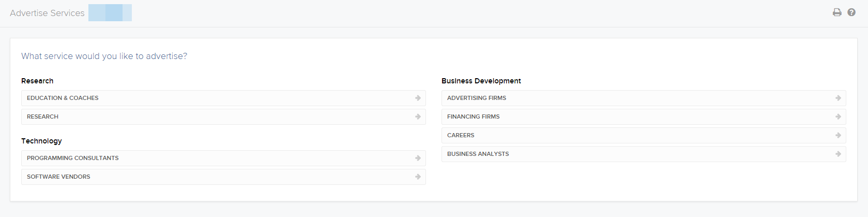The height and width of the screenshot is (217, 868).
Task: Choose the Research service option
Action: (223, 117)
